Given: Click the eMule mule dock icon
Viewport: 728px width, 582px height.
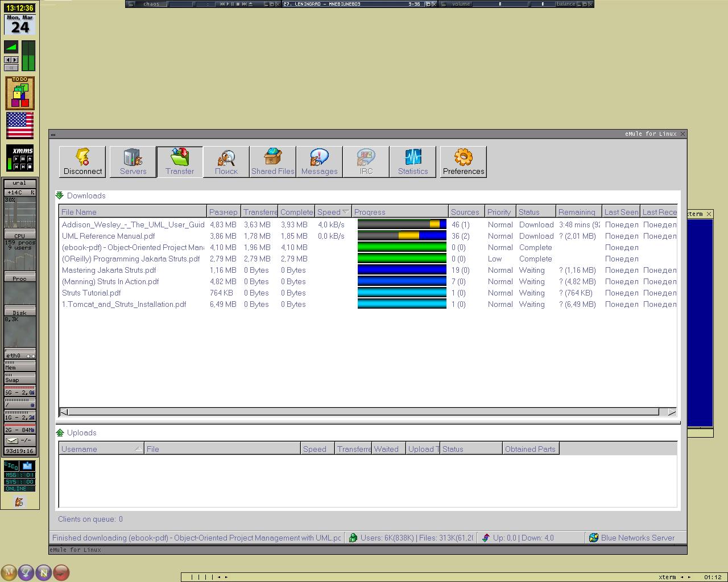Looking at the screenshot, I should [x=19, y=502].
